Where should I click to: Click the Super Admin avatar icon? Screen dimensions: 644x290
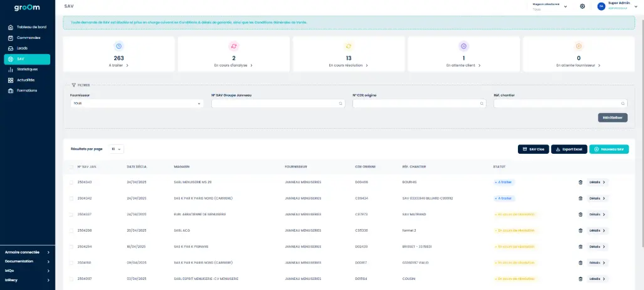click(601, 6)
